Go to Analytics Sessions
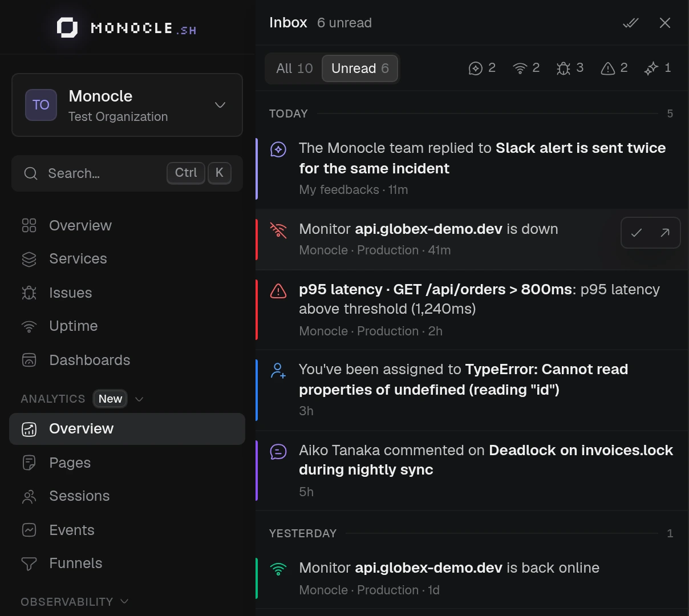689x616 pixels. coord(127,496)
